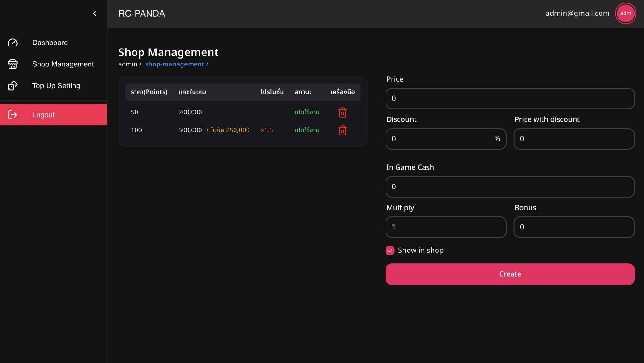Focus the In Game Cash input field
This screenshot has width=644, height=363.
(510, 187)
